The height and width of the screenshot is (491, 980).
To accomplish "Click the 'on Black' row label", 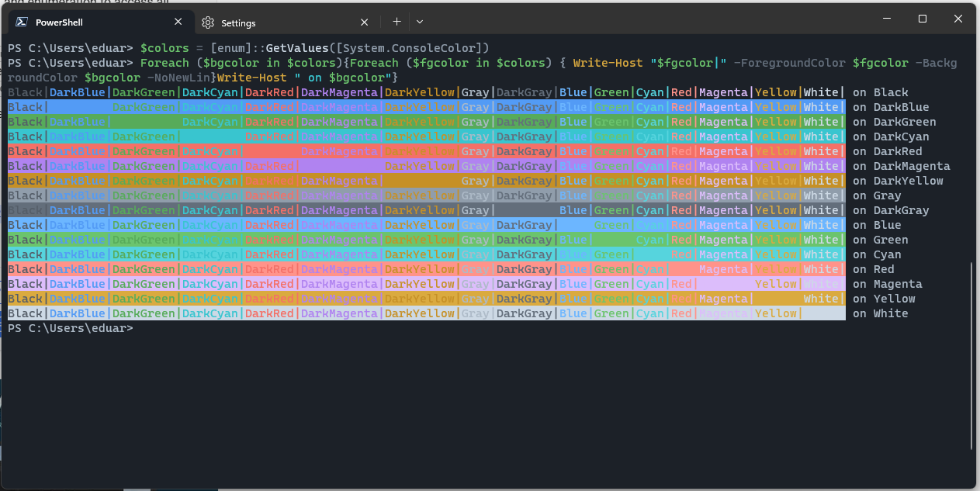I will [x=880, y=92].
